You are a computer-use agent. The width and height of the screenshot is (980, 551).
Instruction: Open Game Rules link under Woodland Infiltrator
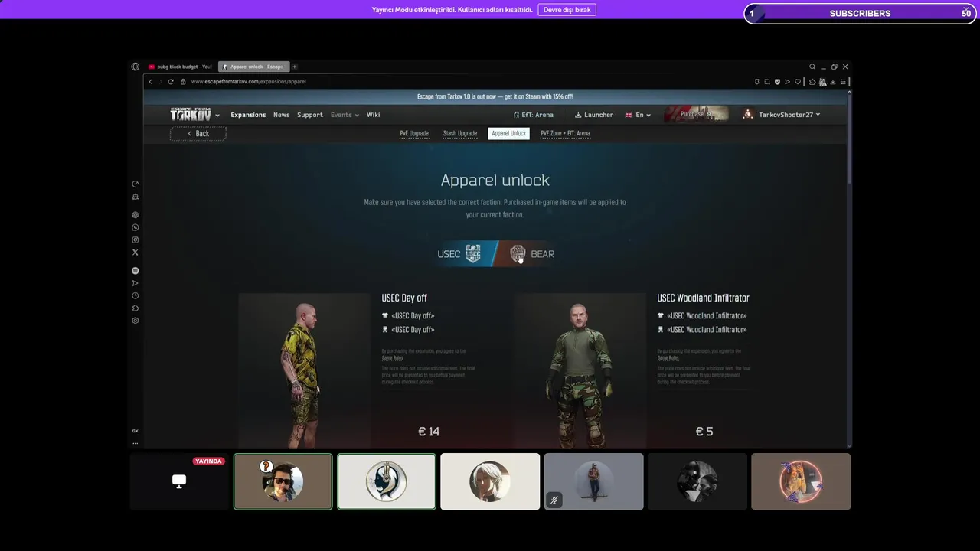(668, 358)
